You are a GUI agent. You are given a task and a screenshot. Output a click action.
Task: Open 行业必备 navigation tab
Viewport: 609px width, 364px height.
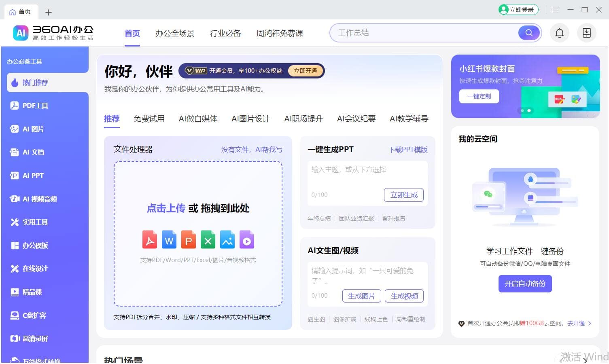225,33
